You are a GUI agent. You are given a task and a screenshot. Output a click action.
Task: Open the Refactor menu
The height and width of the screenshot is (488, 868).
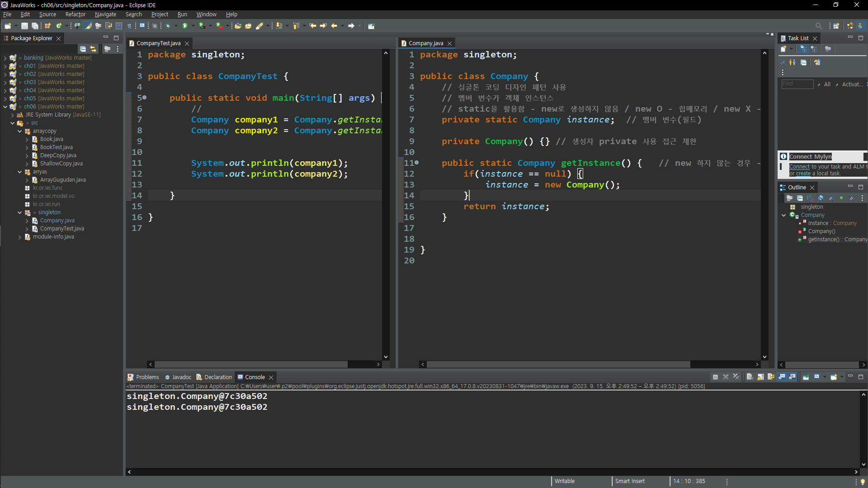(75, 14)
